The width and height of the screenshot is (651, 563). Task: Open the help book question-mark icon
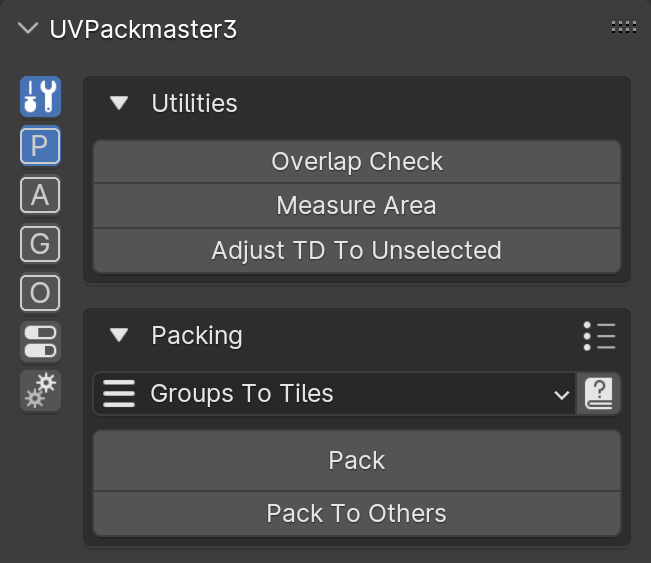pyautogui.click(x=598, y=393)
